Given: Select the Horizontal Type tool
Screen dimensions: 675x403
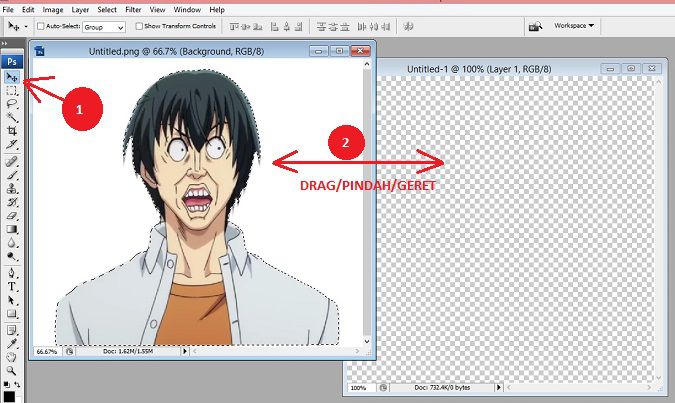Looking at the screenshot, I should pos(12,287).
